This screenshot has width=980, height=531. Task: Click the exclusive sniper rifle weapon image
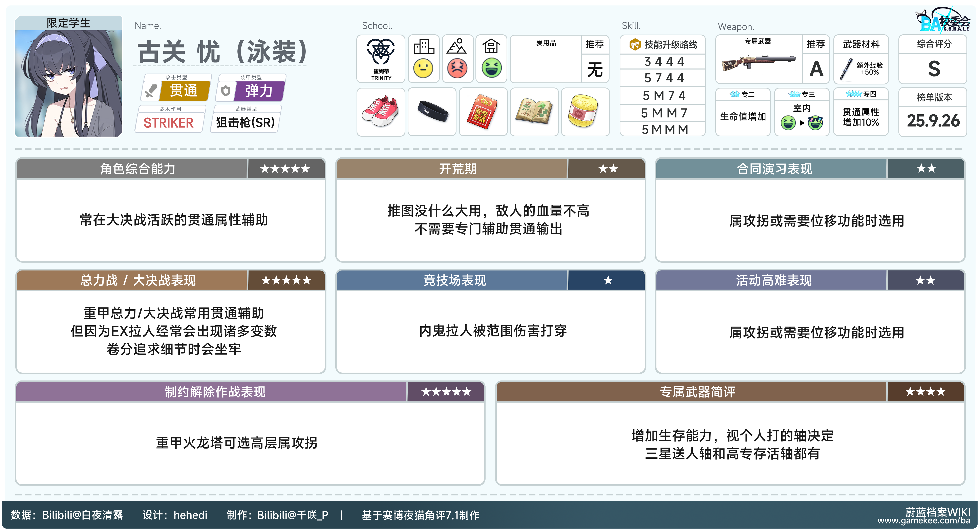point(758,64)
